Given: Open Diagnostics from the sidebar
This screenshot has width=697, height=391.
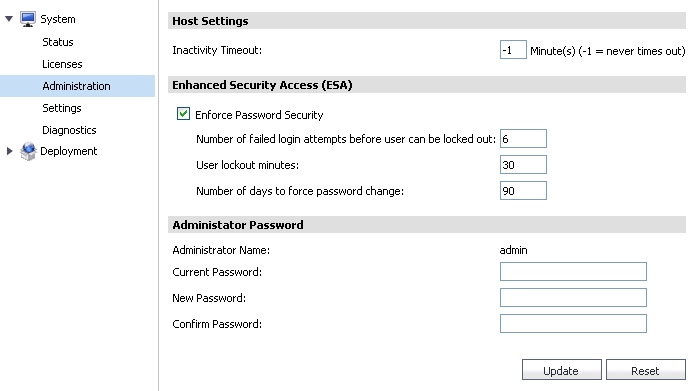Looking at the screenshot, I should (69, 130).
